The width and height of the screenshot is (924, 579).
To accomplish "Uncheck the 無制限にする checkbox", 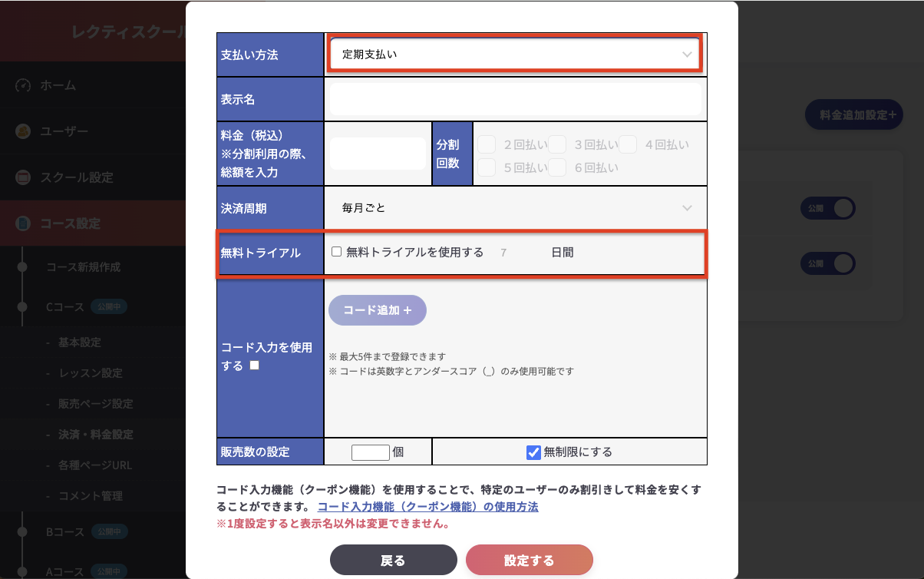I will click(x=534, y=452).
